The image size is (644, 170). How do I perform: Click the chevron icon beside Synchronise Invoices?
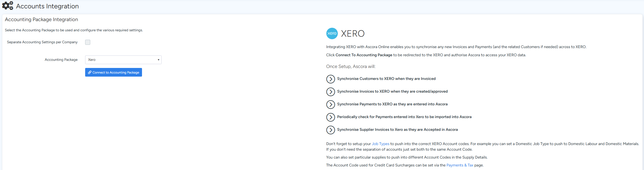[x=330, y=92]
